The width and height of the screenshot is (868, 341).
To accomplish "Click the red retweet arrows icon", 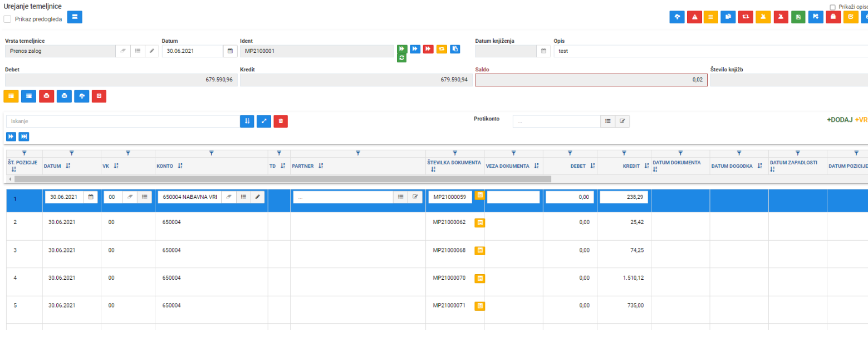I will click(x=746, y=17).
